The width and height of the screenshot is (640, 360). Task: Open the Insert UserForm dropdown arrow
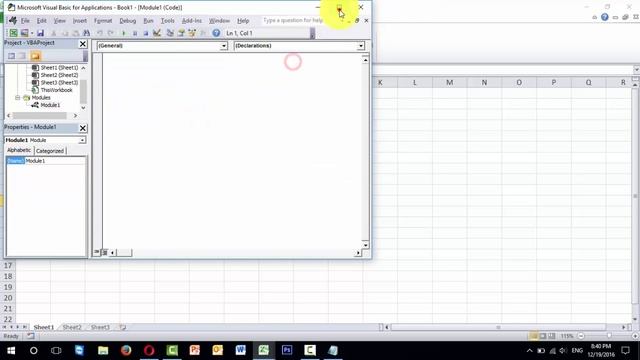point(32,33)
